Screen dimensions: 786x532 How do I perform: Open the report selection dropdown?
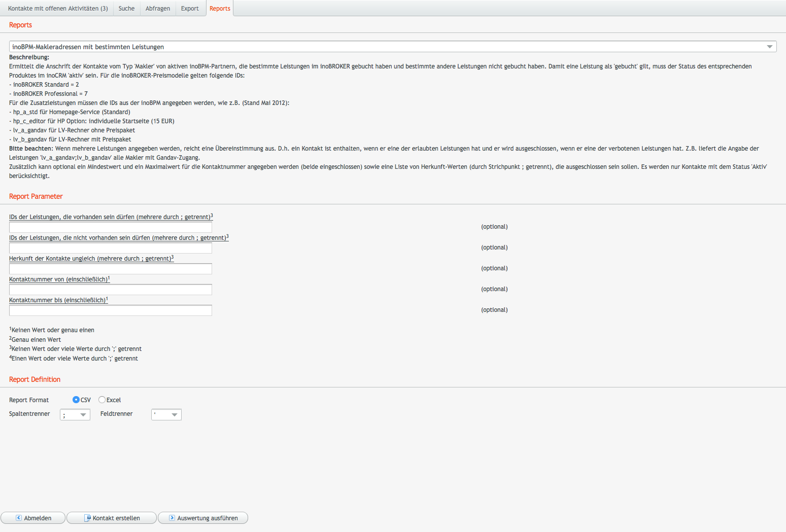(x=769, y=47)
